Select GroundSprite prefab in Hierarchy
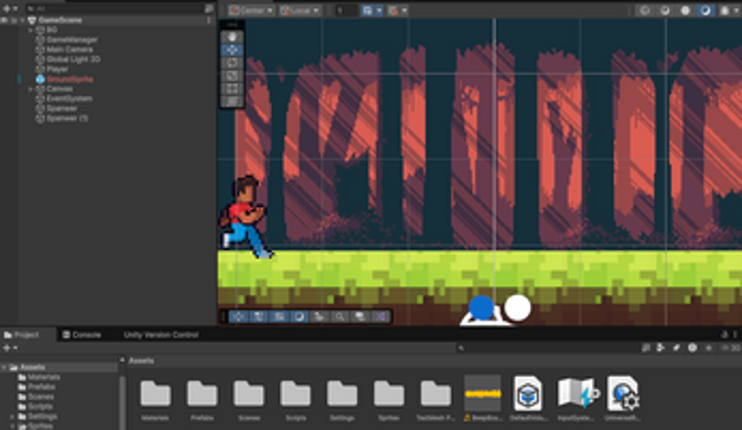Image resolution: width=742 pixels, height=430 pixels. (x=70, y=79)
